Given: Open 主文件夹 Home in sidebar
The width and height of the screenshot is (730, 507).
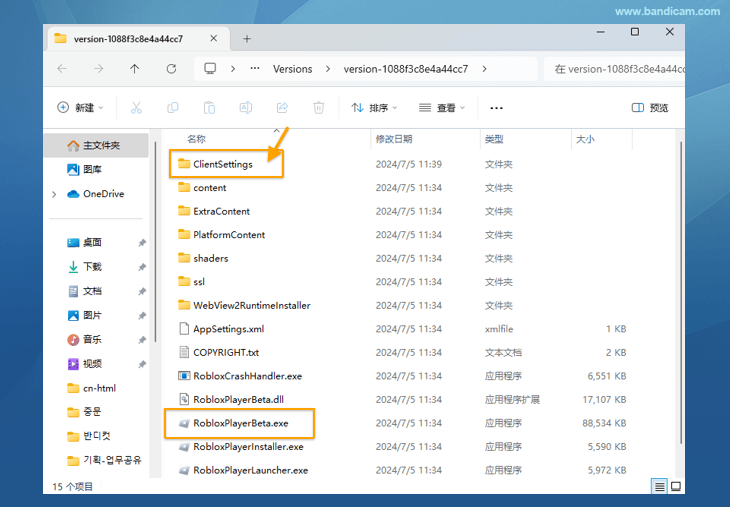Looking at the screenshot, I should point(96,145).
